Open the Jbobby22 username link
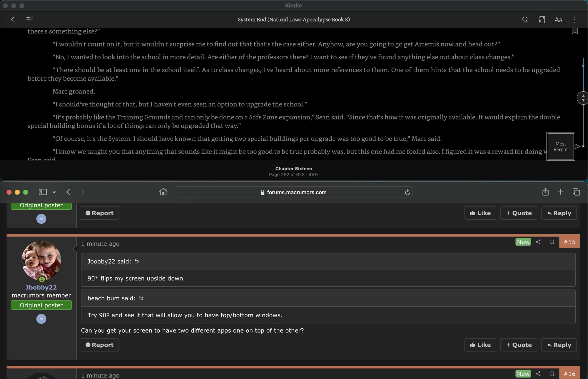 41,287
